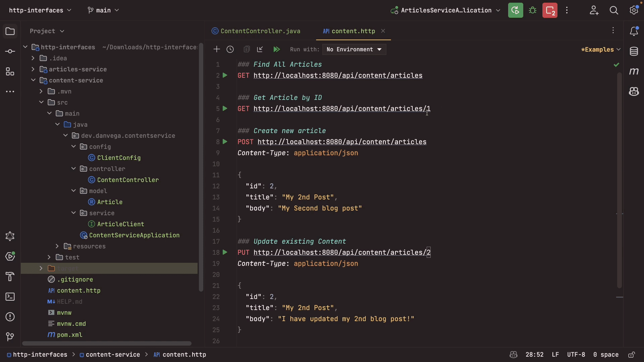
Task: Switch to the ContentController.java tab
Action: tap(261, 31)
